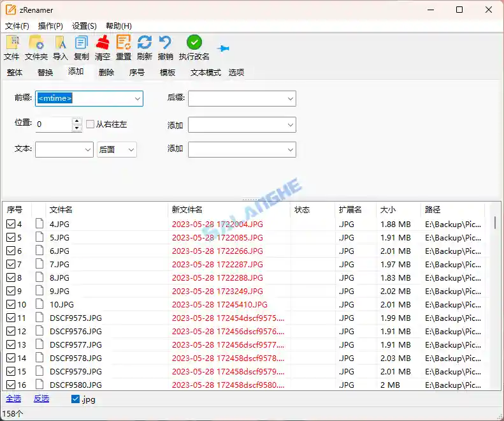Switch to the 模板 template tab

(168, 73)
